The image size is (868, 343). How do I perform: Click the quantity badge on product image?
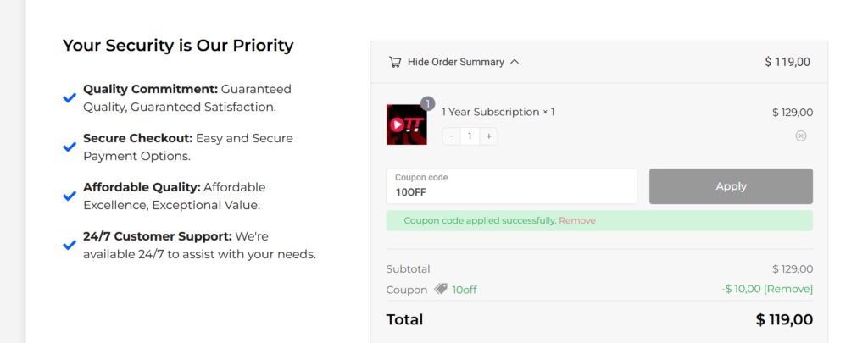point(428,104)
